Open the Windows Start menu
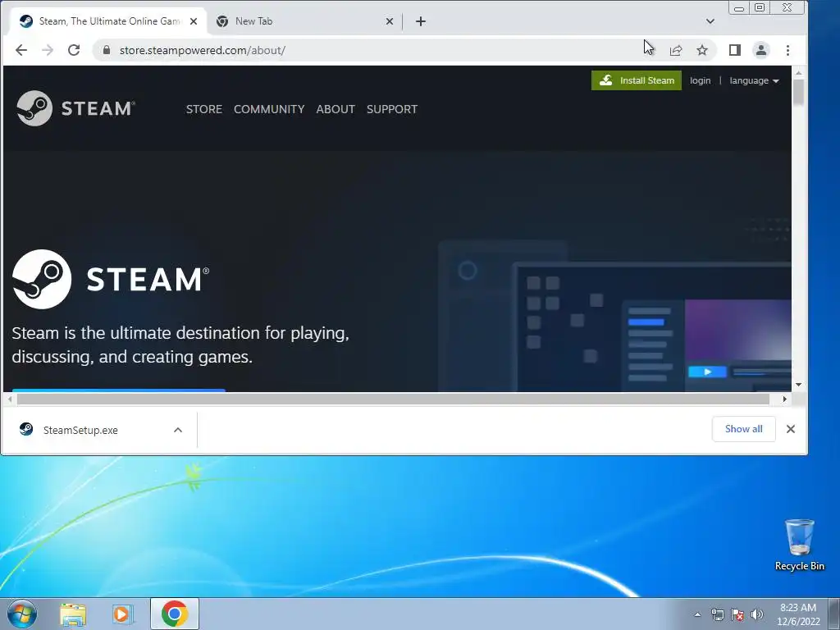840x630 pixels. point(22,614)
